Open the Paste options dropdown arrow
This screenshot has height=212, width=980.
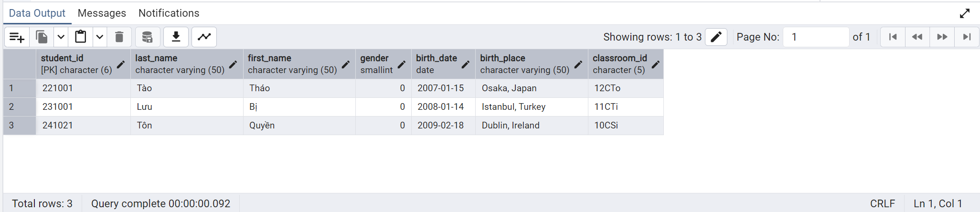pyautogui.click(x=99, y=37)
